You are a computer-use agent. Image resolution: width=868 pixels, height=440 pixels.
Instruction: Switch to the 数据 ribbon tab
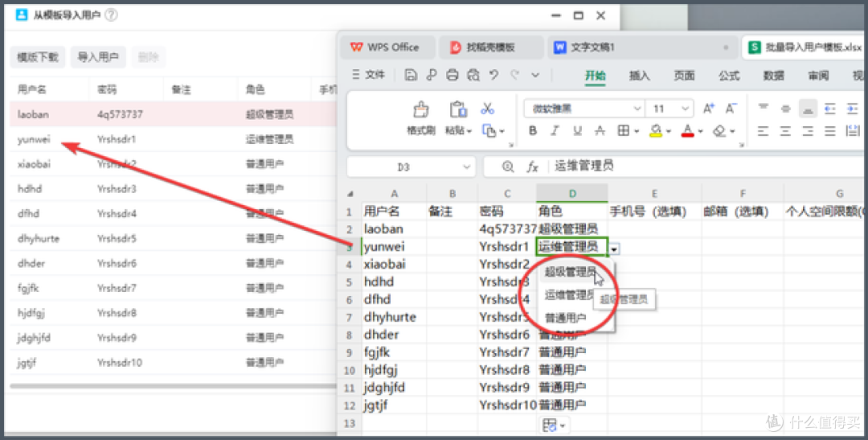tap(773, 76)
